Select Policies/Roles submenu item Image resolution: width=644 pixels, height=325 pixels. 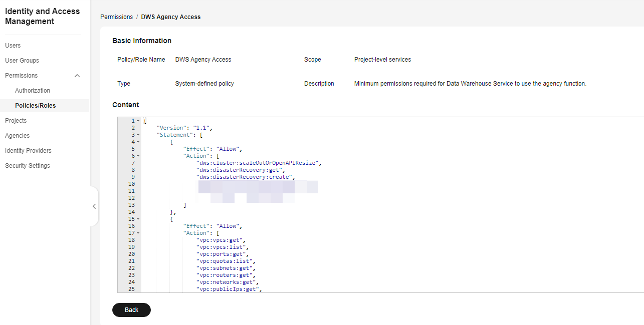tap(36, 106)
